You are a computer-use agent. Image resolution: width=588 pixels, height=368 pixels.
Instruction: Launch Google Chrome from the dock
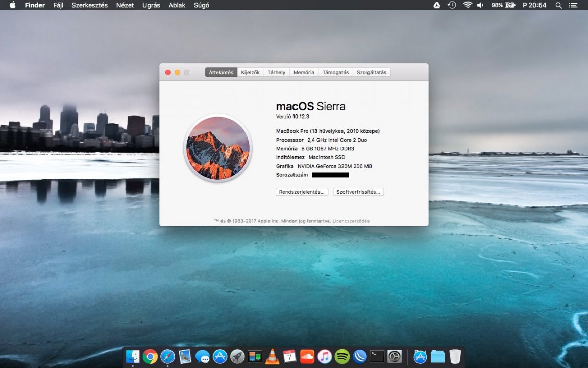point(150,356)
